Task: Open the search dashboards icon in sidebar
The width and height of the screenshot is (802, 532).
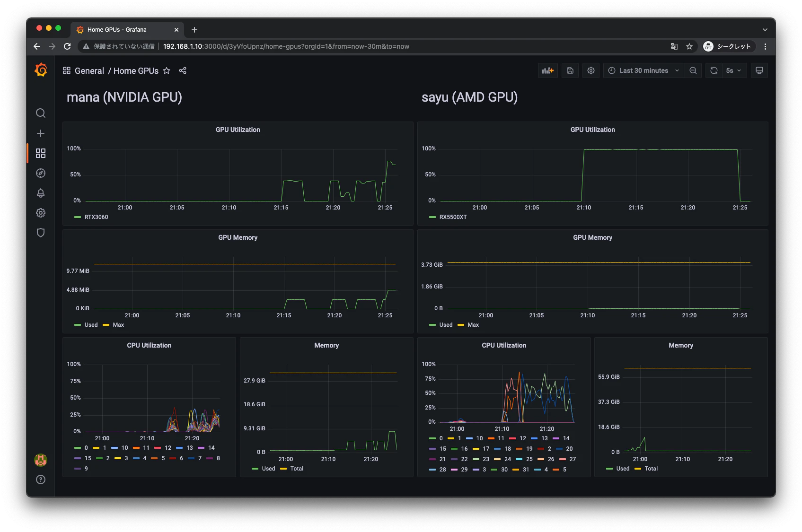Action: pyautogui.click(x=41, y=113)
